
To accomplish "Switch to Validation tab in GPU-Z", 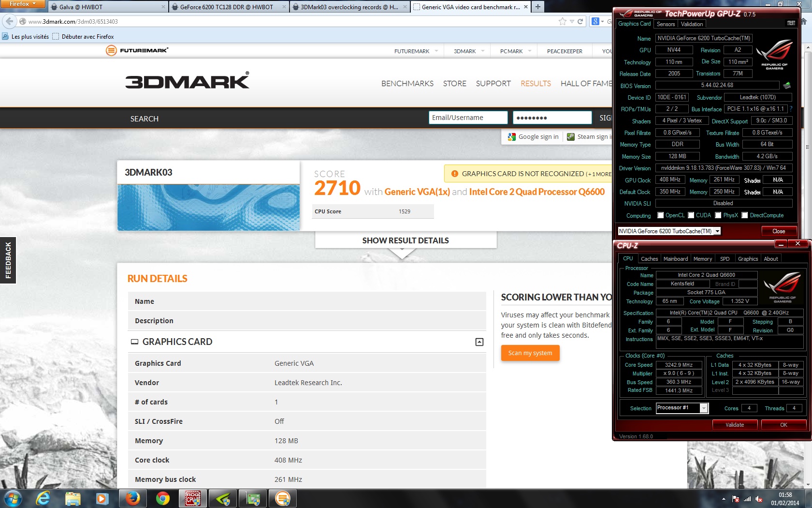I will (692, 24).
